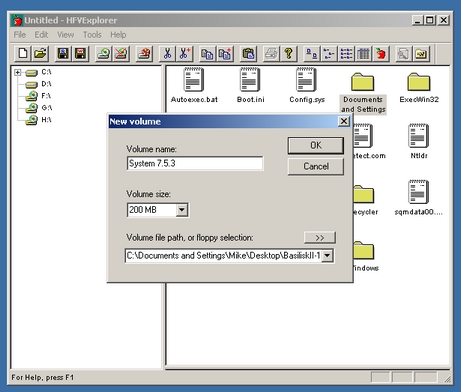Image resolution: width=461 pixels, height=392 pixels.
Task: Click the details columns view icon
Action: (364, 53)
